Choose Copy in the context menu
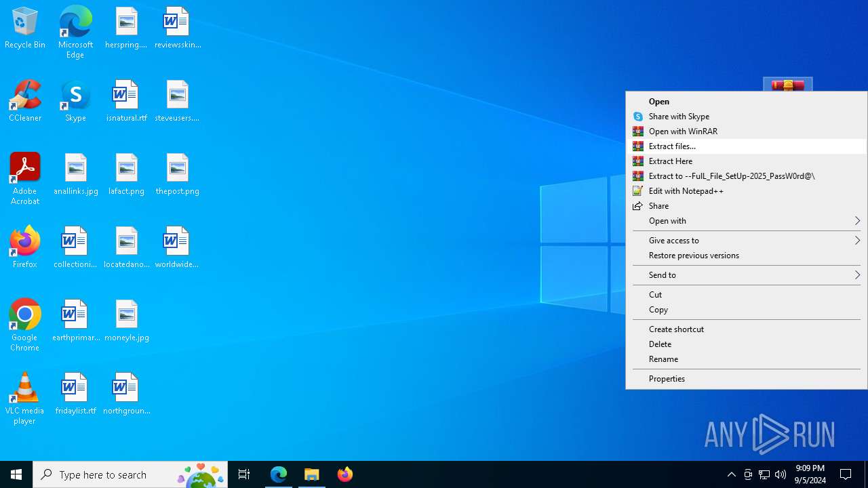The height and width of the screenshot is (488, 868). [746, 310]
